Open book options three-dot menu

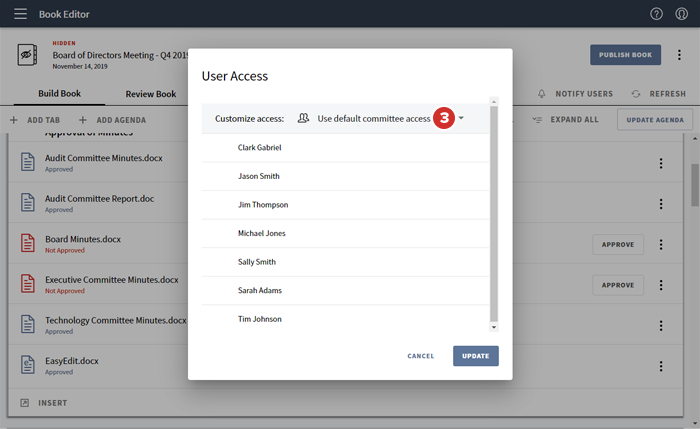pos(681,56)
